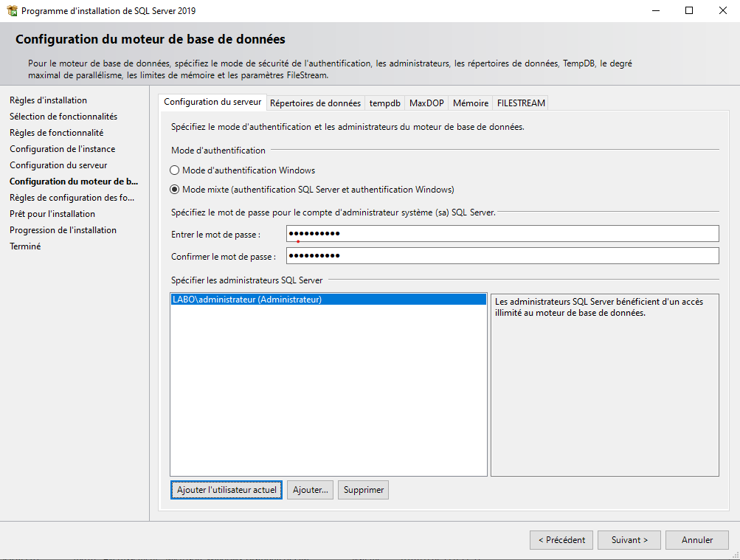Select the Configuration du serveur tab
This screenshot has height=560, width=740.
coord(212,103)
